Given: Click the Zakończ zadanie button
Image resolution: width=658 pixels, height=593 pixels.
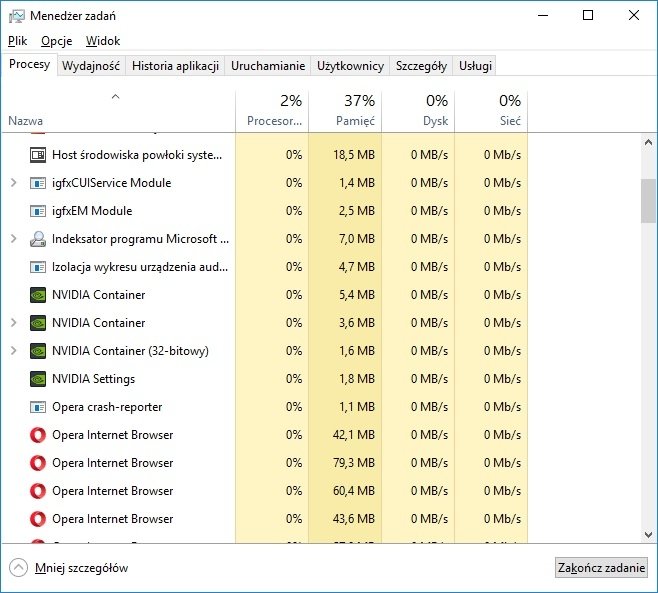Looking at the screenshot, I should 601,568.
